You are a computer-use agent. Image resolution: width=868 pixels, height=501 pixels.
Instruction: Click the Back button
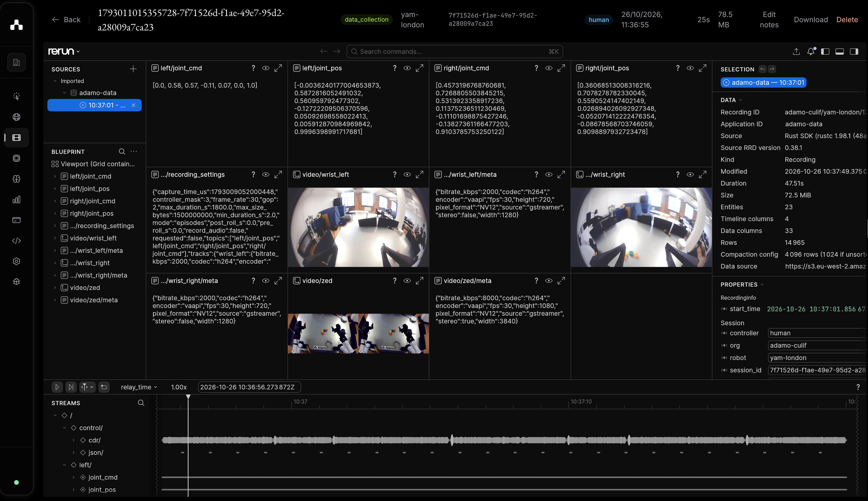click(66, 20)
